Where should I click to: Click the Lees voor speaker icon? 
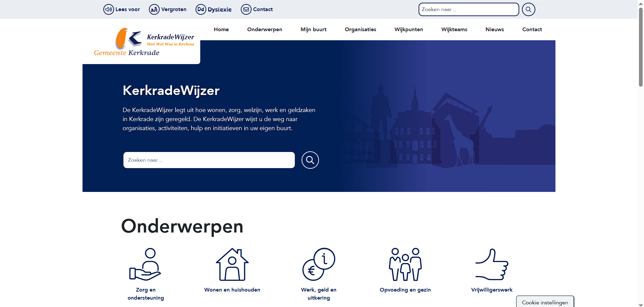(x=108, y=9)
